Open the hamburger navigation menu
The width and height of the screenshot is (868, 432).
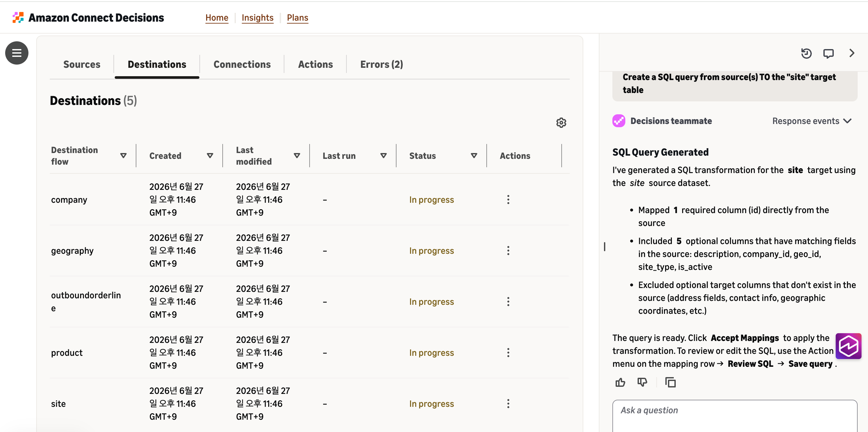coord(16,53)
